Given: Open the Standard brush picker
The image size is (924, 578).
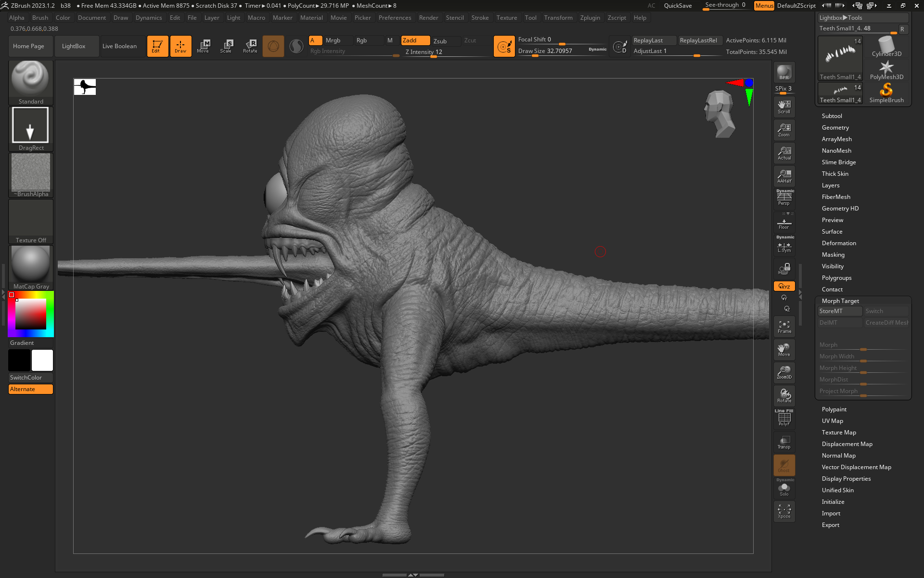Looking at the screenshot, I should (x=31, y=82).
